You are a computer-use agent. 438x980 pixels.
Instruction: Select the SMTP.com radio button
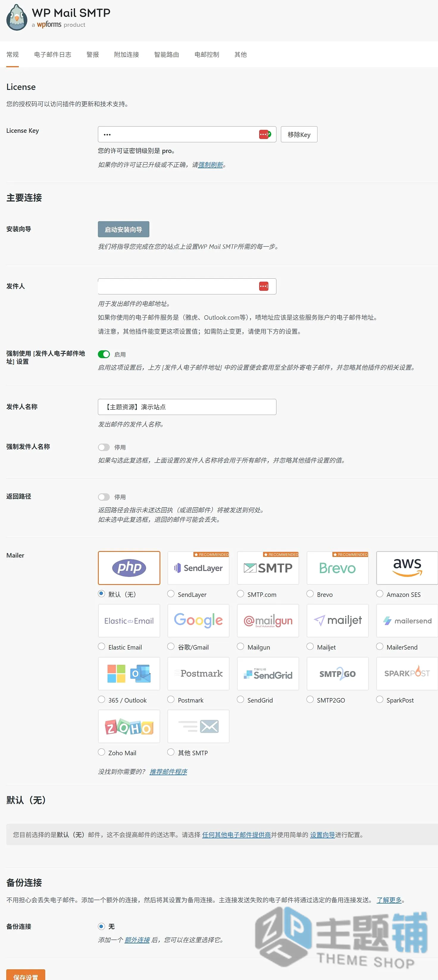(x=241, y=594)
